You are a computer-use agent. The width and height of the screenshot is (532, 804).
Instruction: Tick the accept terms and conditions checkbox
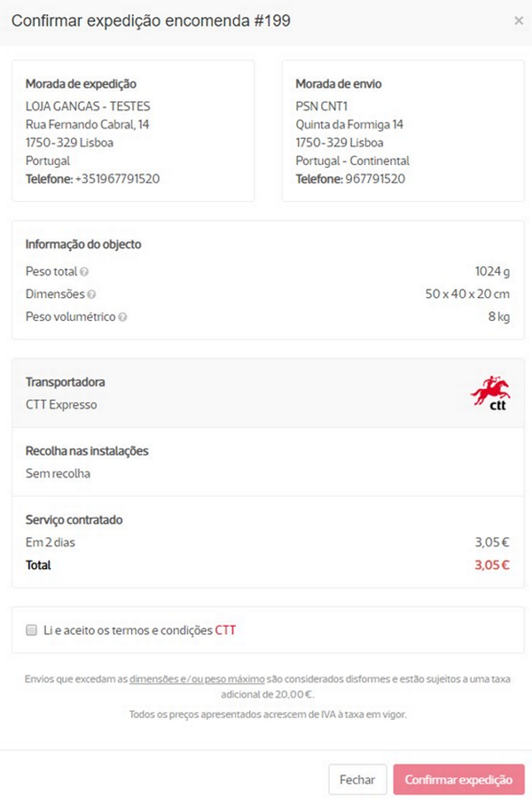[32, 630]
